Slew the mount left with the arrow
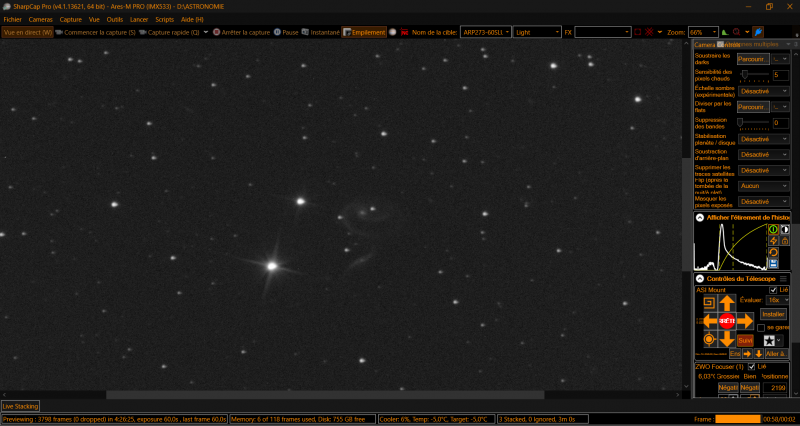Viewport: 800px width, 426px height. (709, 321)
